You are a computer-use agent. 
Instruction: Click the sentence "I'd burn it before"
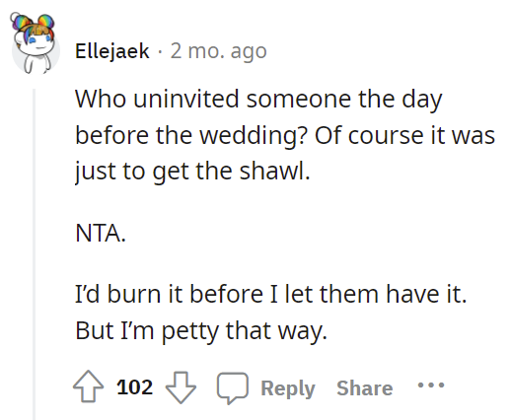point(270,294)
